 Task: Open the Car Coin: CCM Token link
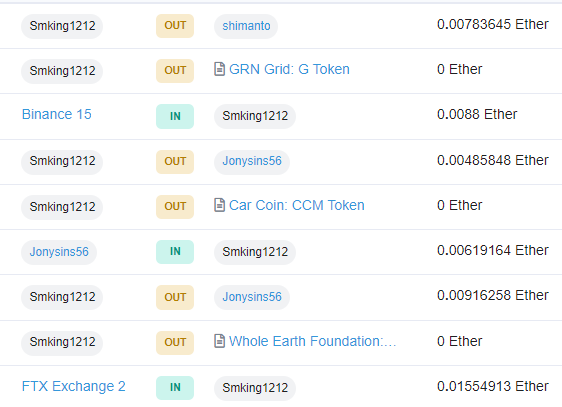coord(297,205)
